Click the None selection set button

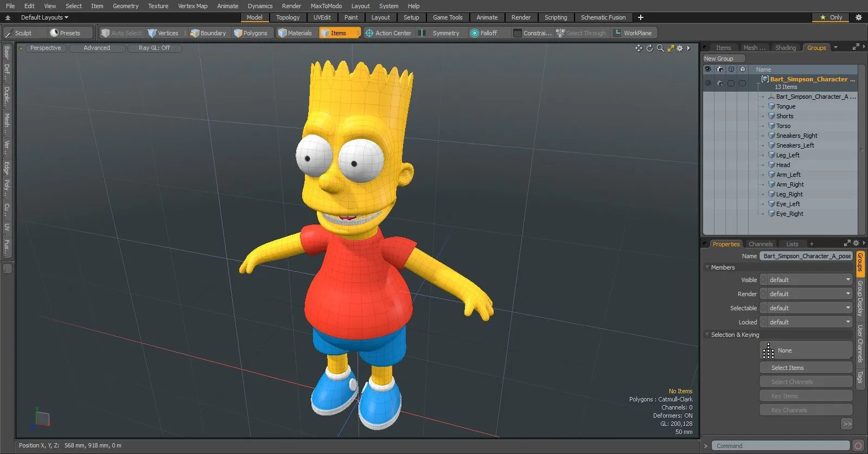tap(806, 350)
